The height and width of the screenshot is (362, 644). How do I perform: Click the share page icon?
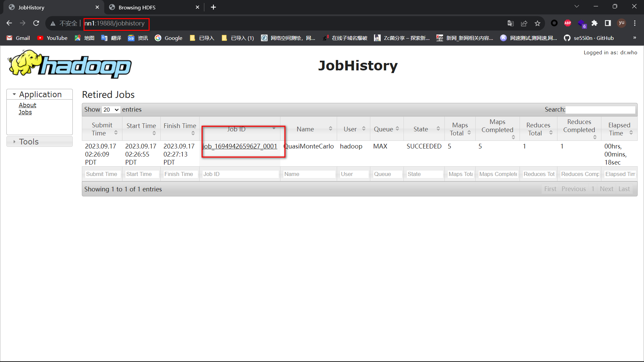(524, 23)
